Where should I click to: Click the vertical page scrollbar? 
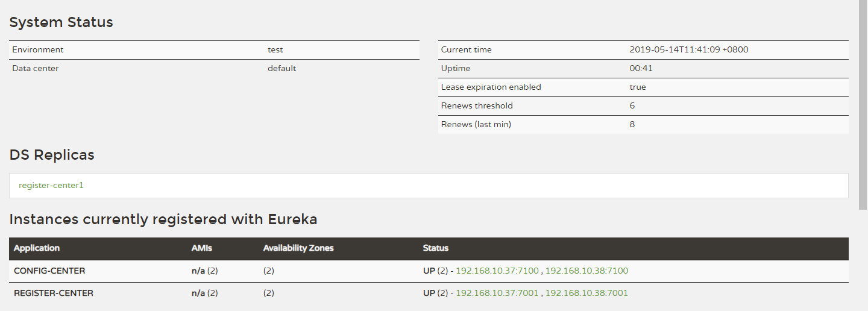click(863, 102)
